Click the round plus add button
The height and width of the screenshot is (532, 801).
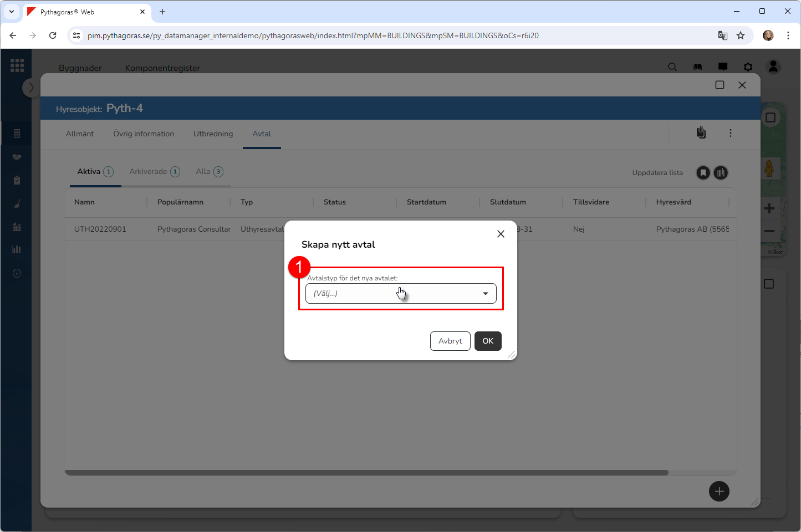tap(719, 492)
